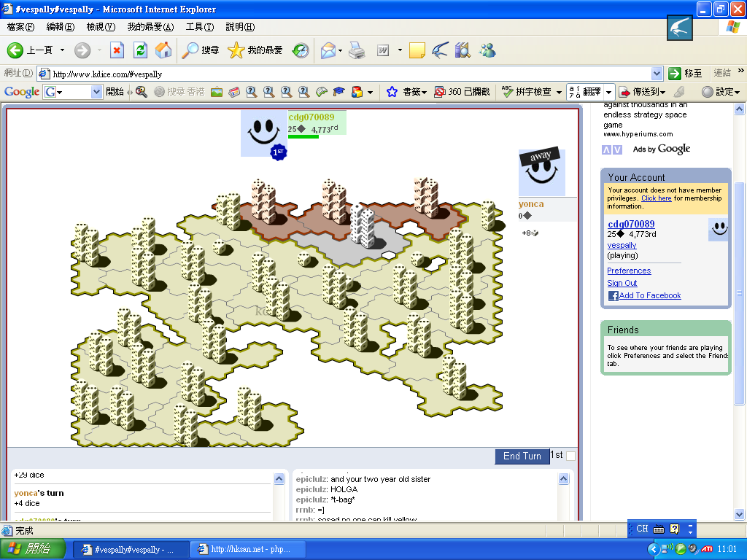Open the Google toolbar Settings (設定) button
This screenshot has width=747, height=560.
pyautogui.click(x=721, y=92)
